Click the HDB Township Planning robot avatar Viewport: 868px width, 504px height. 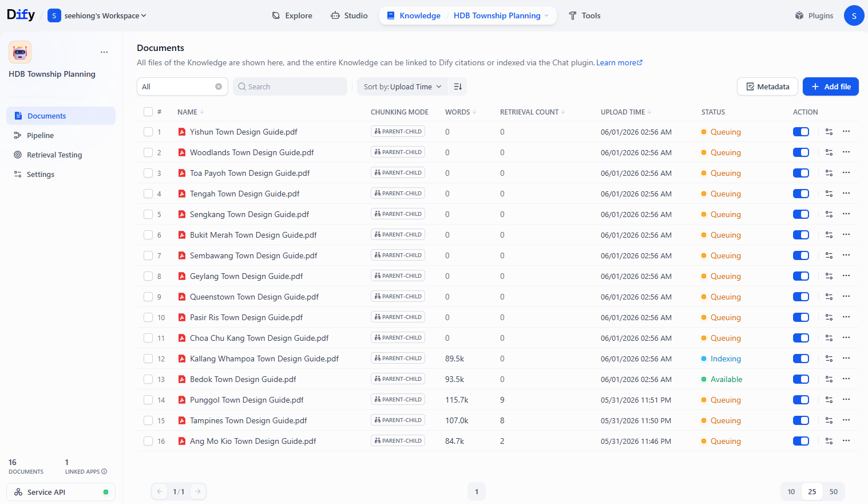[x=20, y=52]
